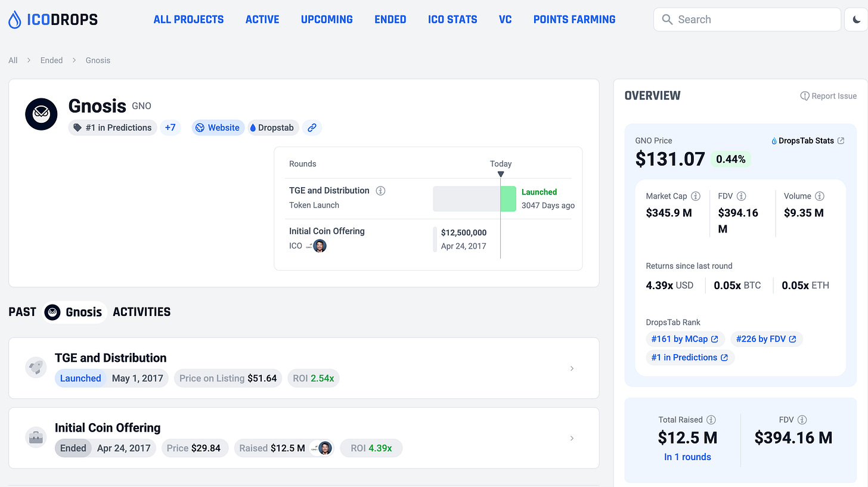The image size is (868, 487).
Task: Open #161 by MCap rank link
Action: pyautogui.click(x=685, y=339)
